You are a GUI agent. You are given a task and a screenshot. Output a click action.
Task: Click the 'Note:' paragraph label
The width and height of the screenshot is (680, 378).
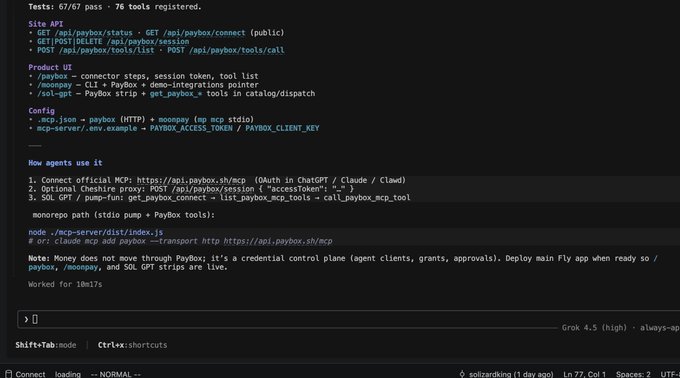pyautogui.click(x=39, y=258)
